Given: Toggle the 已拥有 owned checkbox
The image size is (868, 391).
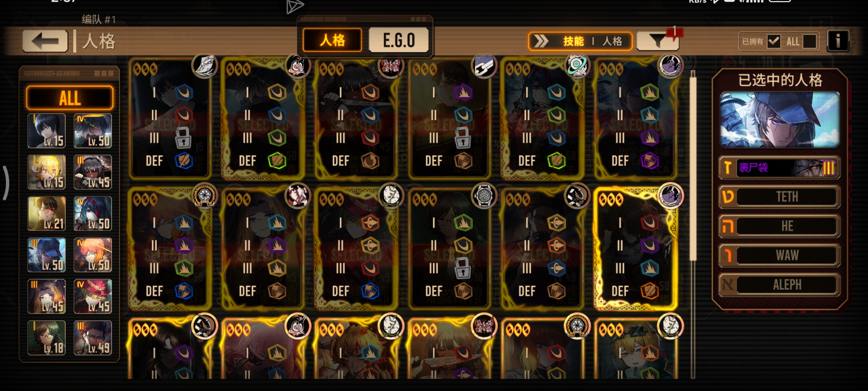Looking at the screenshot, I should pyautogui.click(x=773, y=41).
